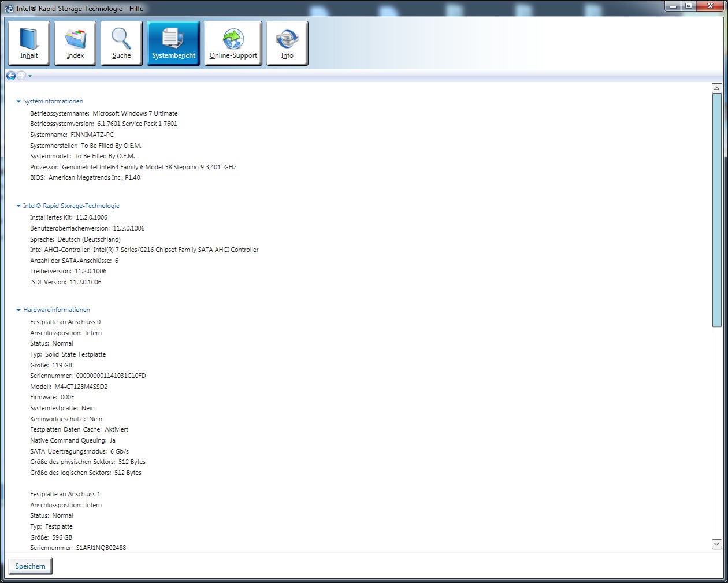This screenshot has width=728, height=583.
Task: Open the Inhalt help contents
Action: tap(29, 43)
